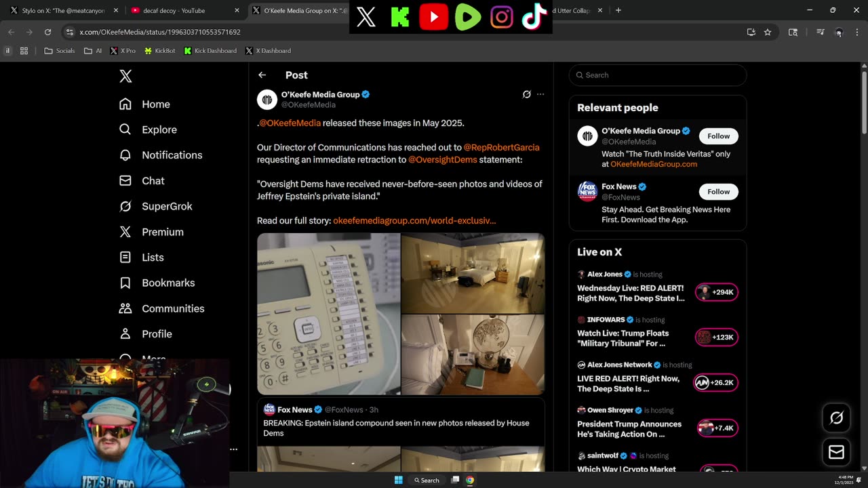Click the @RepRobertGarcia mention
868x488 pixels.
click(501, 147)
